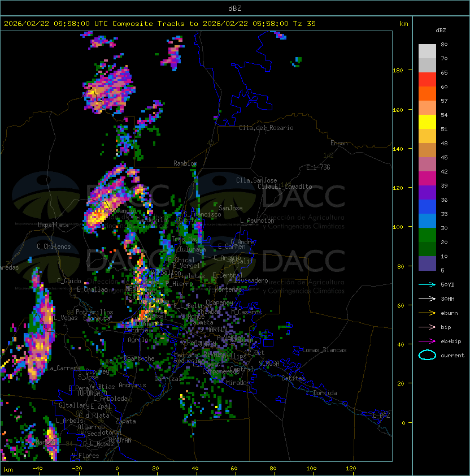This screenshot has height=476, width=470.
Task: Select the 'Divisadero' map label
Action: [x=251, y=280]
